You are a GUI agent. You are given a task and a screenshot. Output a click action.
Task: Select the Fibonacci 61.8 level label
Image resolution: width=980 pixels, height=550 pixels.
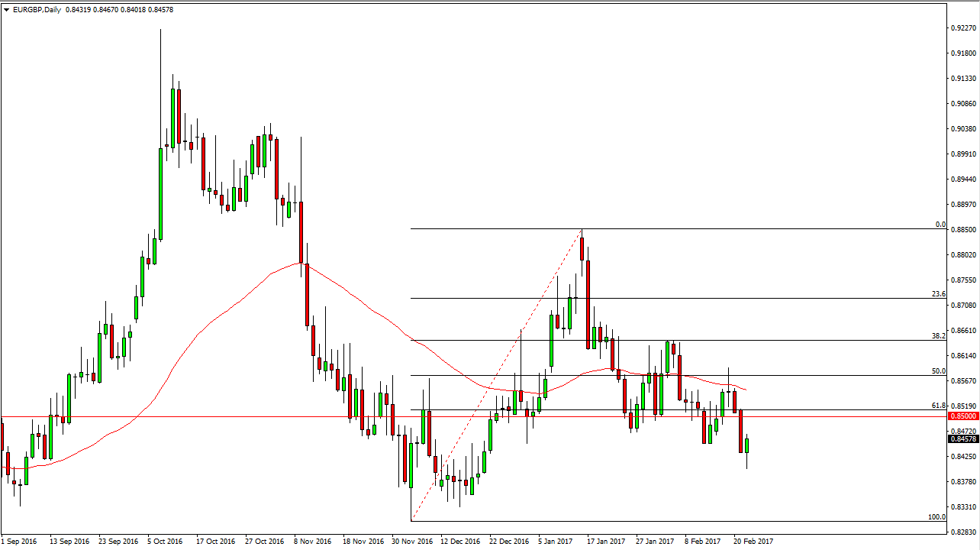[939, 406]
